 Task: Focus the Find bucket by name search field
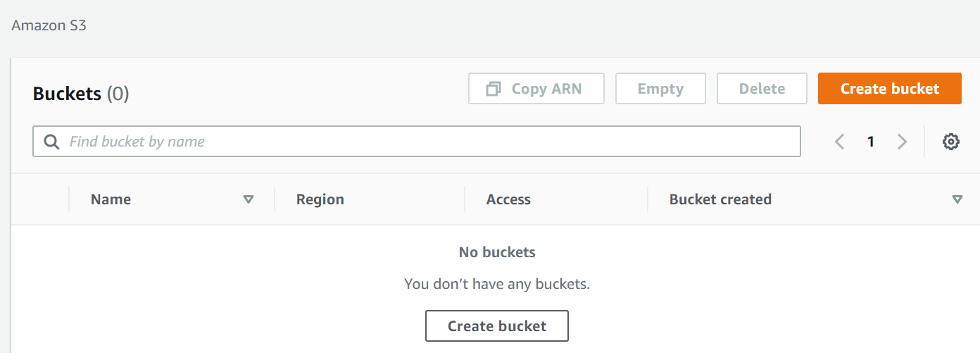tap(417, 142)
